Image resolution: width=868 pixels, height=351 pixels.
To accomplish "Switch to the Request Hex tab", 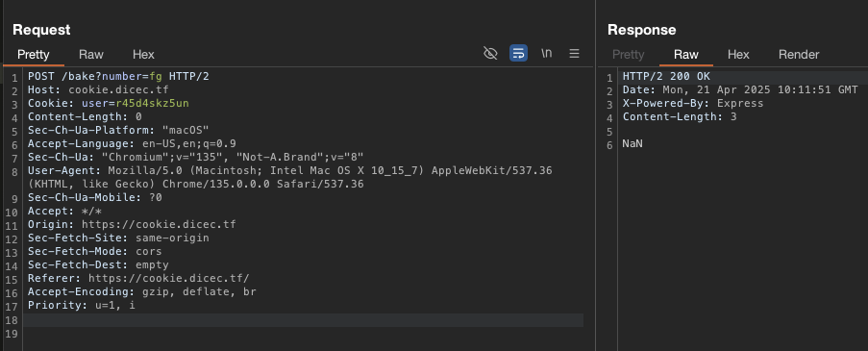I will [x=143, y=54].
